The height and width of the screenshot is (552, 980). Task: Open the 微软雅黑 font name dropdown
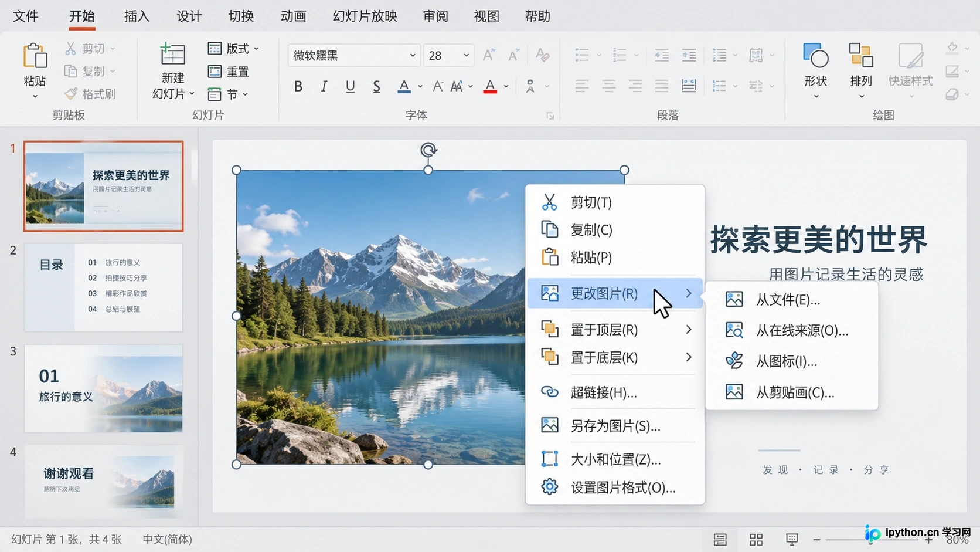coord(413,55)
